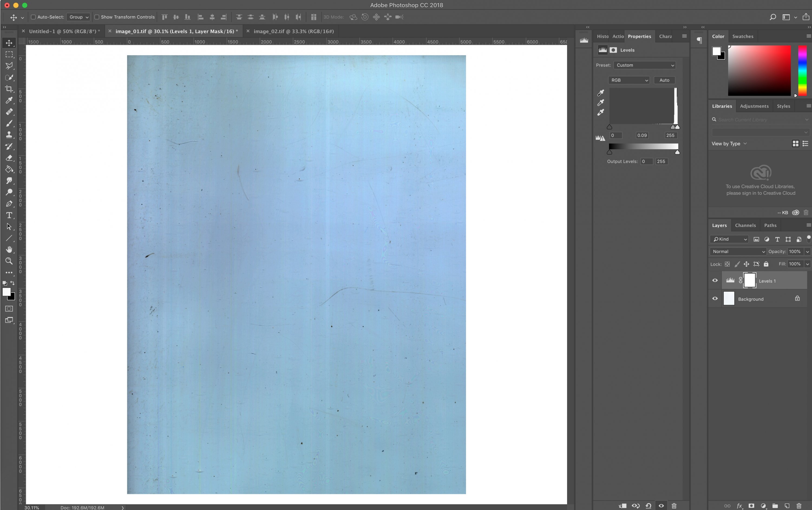Viewport: 812px width, 510px height.
Task: Click the black point eyedropper in Levels
Action: [x=601, y=92]
